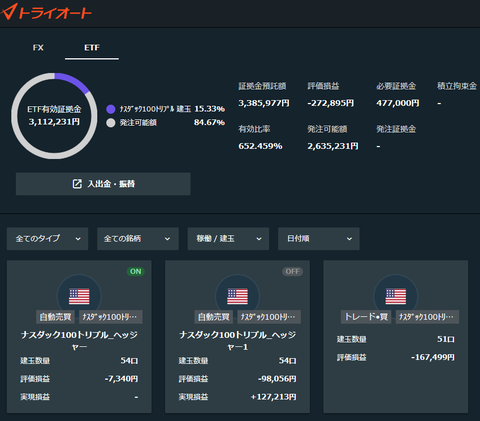Open the 日付順 sort dropdown
Image resolution: width=480 pixels, height=421 pixels.
(x=319, y=239)
